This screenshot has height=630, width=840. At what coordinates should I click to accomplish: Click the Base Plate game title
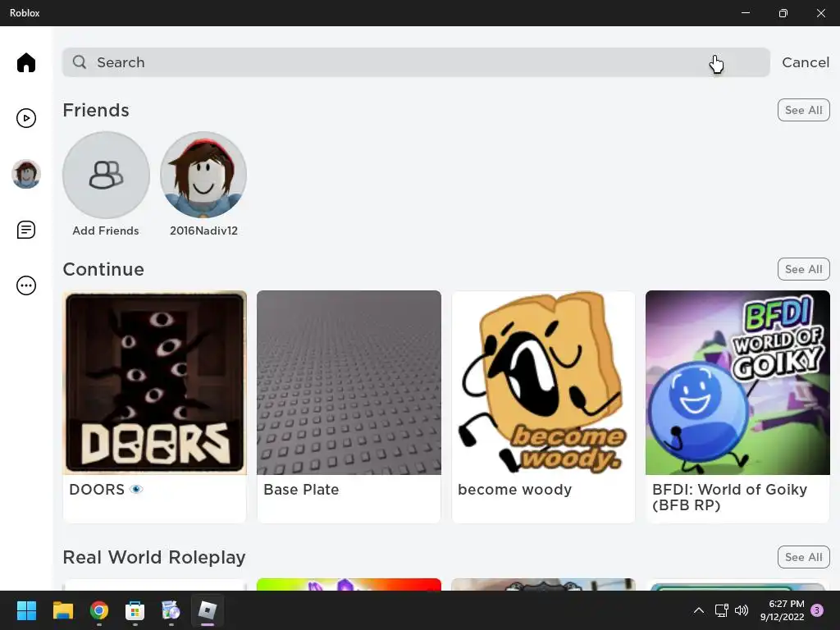pyautogui.click(x=301, y=490)
